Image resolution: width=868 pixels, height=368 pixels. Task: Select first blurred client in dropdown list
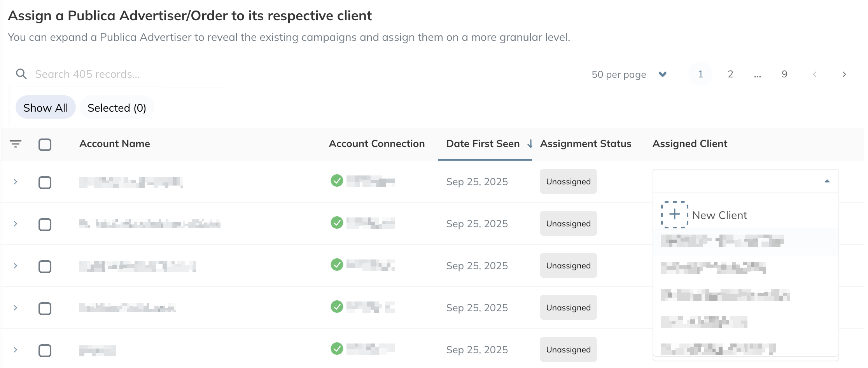tap(745, 242)
